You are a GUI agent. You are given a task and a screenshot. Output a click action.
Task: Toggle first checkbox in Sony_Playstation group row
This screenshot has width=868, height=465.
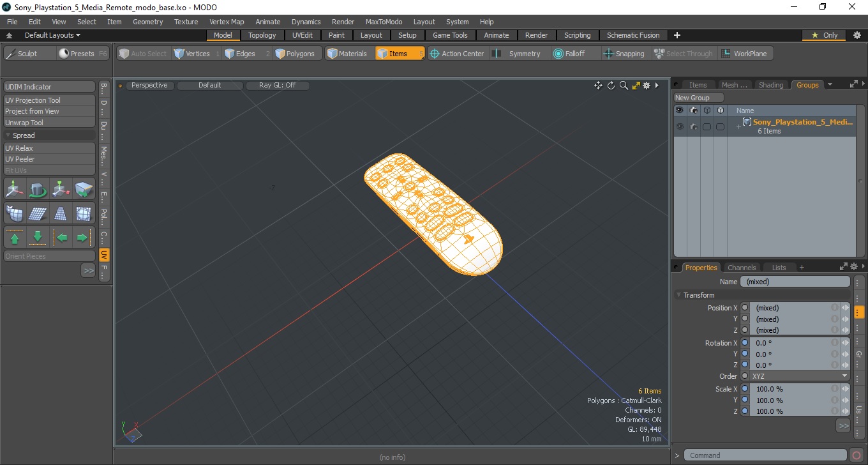[707, 127]
